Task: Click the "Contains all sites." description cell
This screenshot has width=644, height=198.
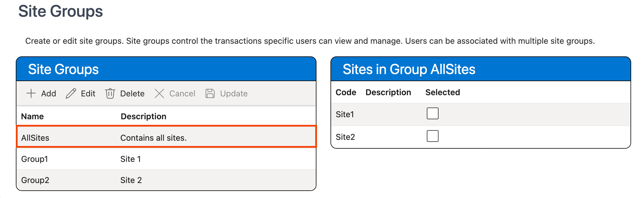Action: (154, 138)
